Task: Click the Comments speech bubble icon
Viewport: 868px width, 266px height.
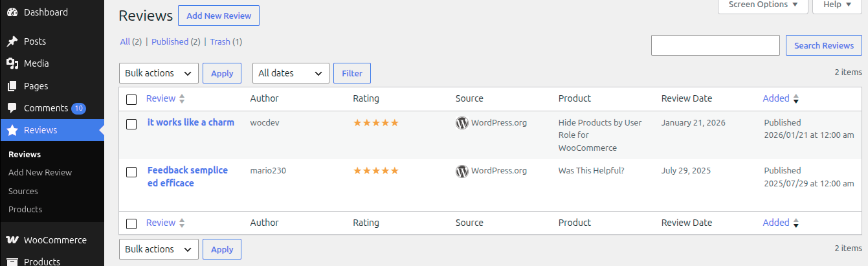Action: tap(12, 108)
